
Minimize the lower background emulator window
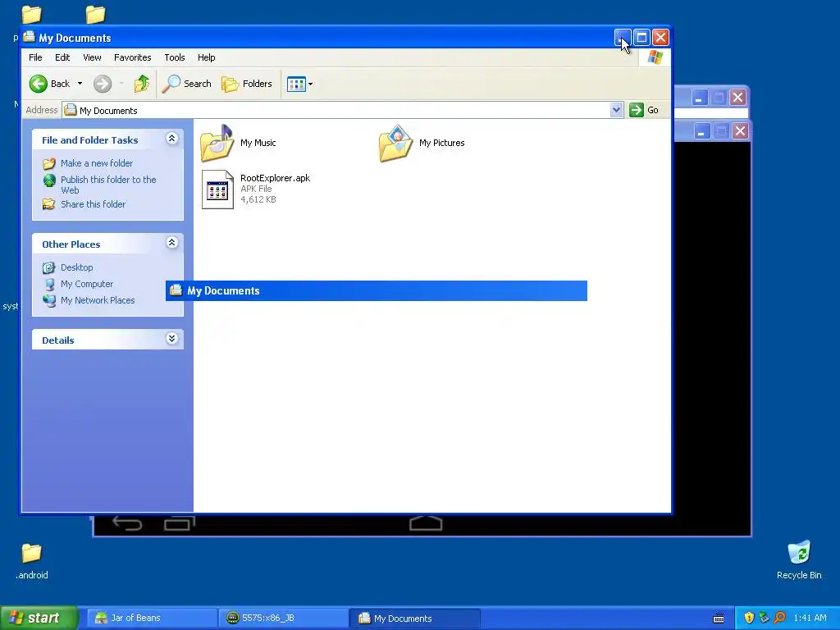click(702, 131)
